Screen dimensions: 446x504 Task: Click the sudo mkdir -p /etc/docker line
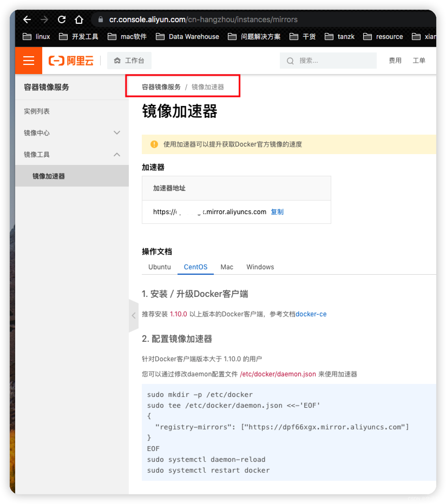click(x=200, y=394)
